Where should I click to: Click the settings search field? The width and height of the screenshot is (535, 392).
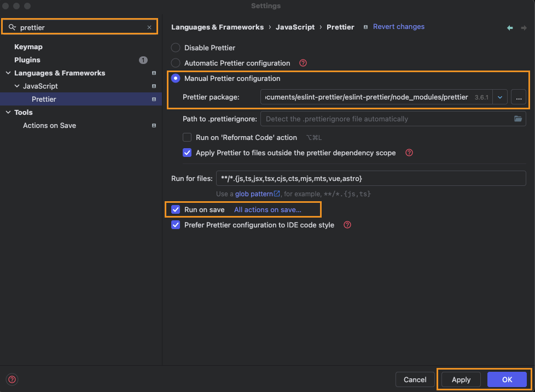click(x=80, y=27)
